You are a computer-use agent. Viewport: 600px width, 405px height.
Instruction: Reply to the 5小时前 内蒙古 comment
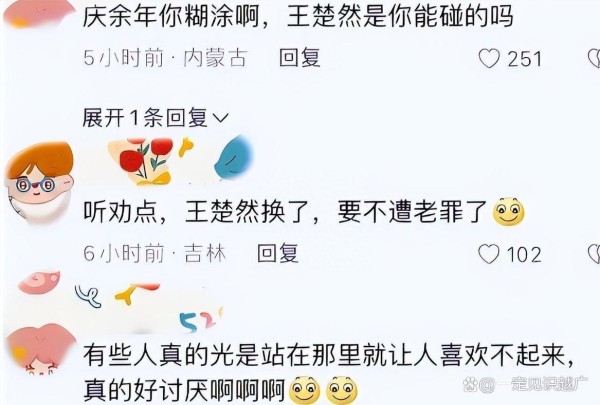(300, 58)
